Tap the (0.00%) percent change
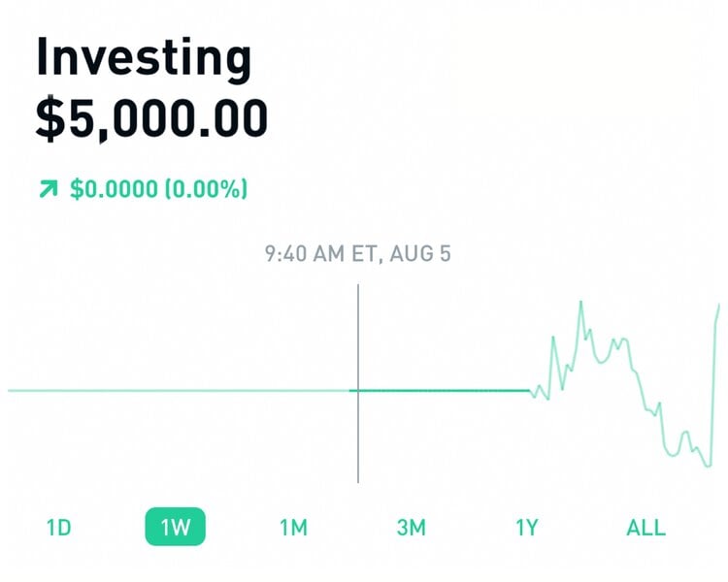This screenshot has width=728, height=582. [205, 188]
